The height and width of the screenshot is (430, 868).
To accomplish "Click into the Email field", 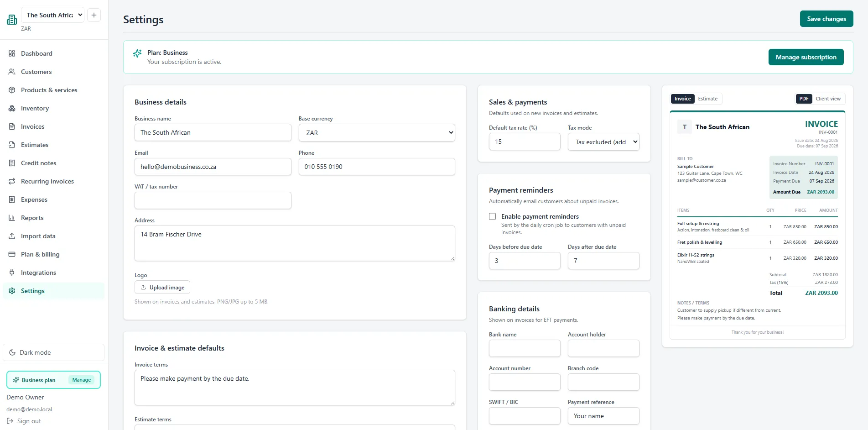I will 213,167.
